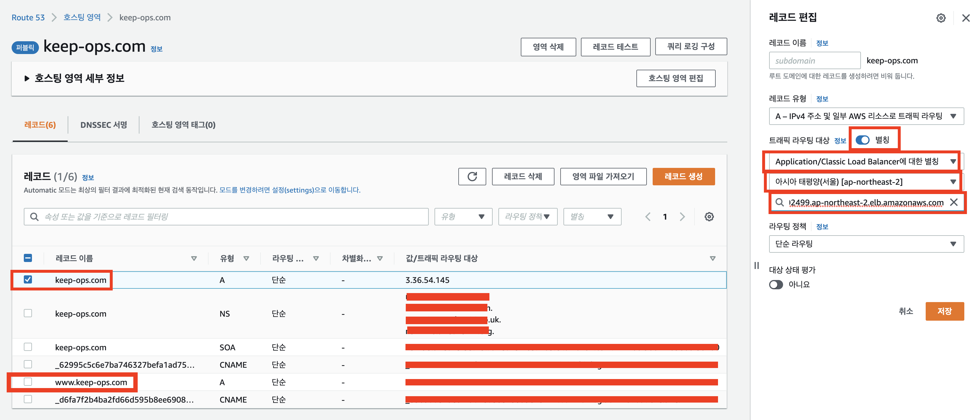The image size is (980, 420).
Task: Sort by 레코드 이름 column arrow
Action: pyautogui.click(x=194, y=259)
